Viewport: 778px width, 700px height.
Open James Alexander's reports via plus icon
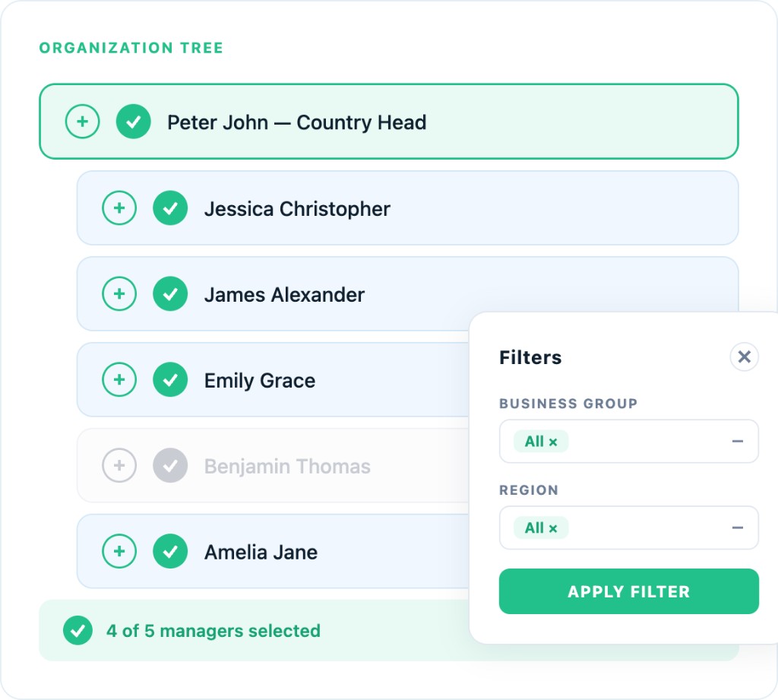pos(119,294)
